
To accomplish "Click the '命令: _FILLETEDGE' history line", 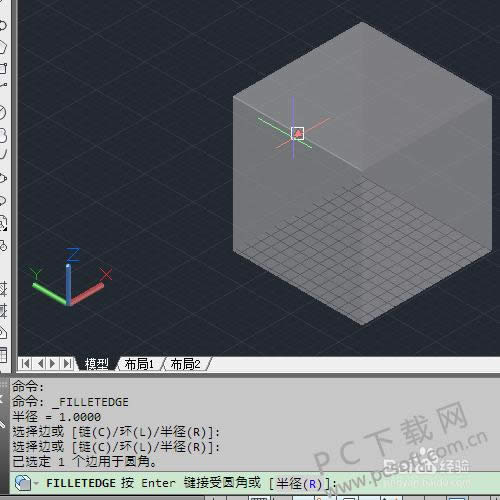I will pyautogui.click(x=70, y=402).
